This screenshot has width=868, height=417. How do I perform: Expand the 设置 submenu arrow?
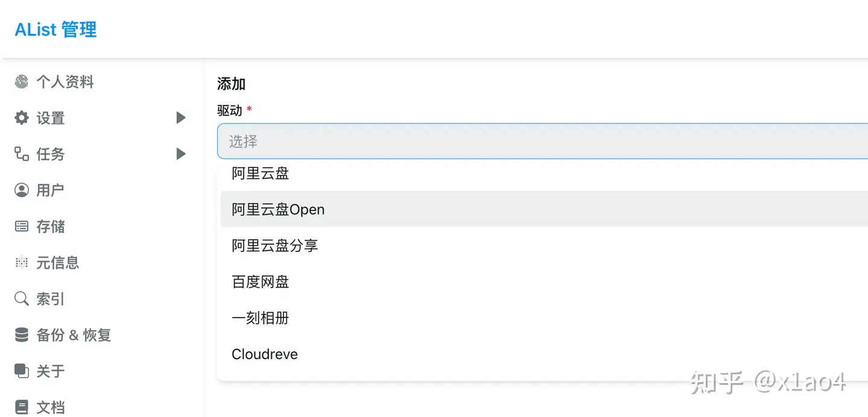(180, 118)
